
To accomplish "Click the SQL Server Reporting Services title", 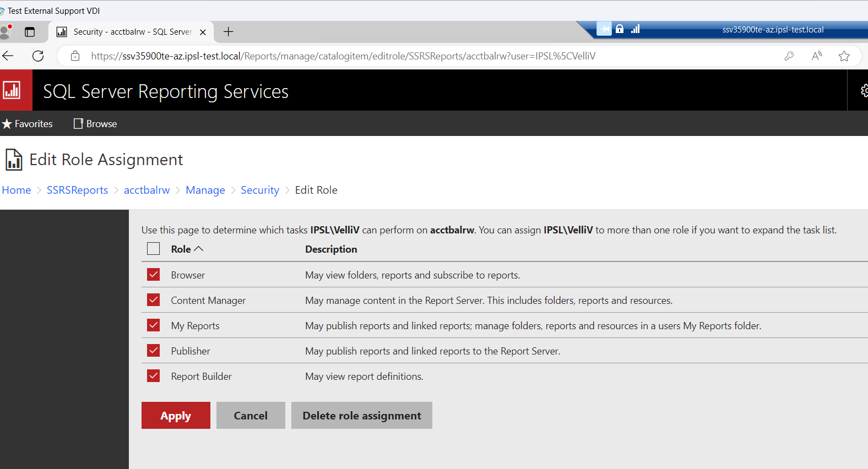I will (166, 91).
